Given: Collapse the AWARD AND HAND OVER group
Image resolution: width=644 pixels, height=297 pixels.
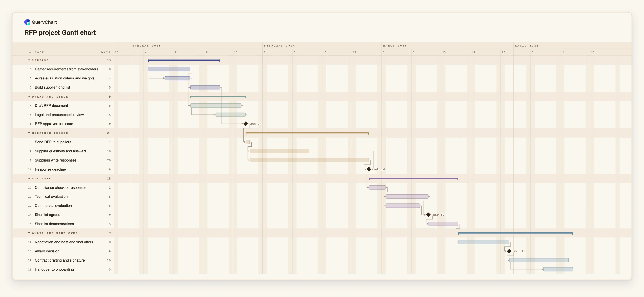Looking at the screenshot, I should click(29, 233).
